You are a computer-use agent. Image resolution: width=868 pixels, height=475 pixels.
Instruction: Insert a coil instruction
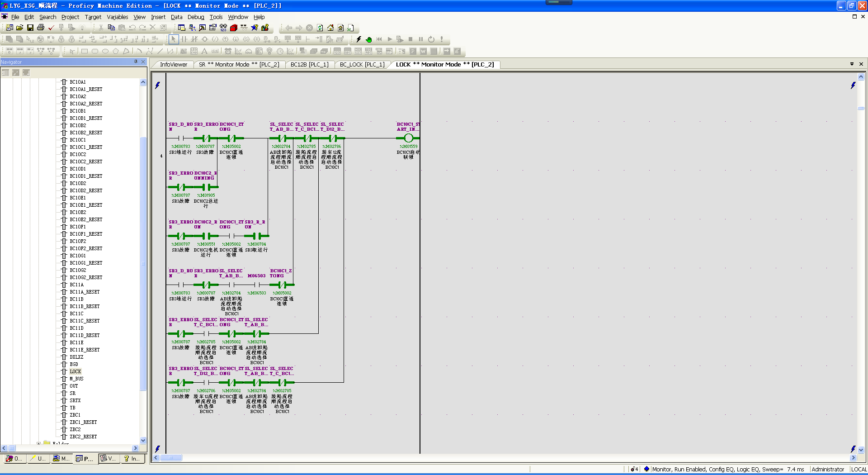205,39
